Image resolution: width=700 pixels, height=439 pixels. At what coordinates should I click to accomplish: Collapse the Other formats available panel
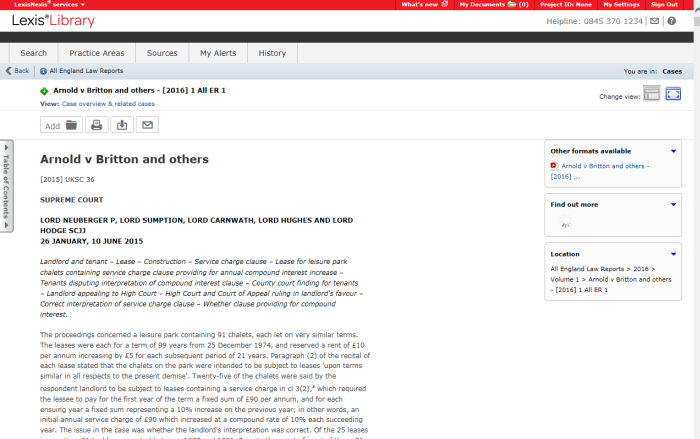pyautogui.click(x=673, y=151)
